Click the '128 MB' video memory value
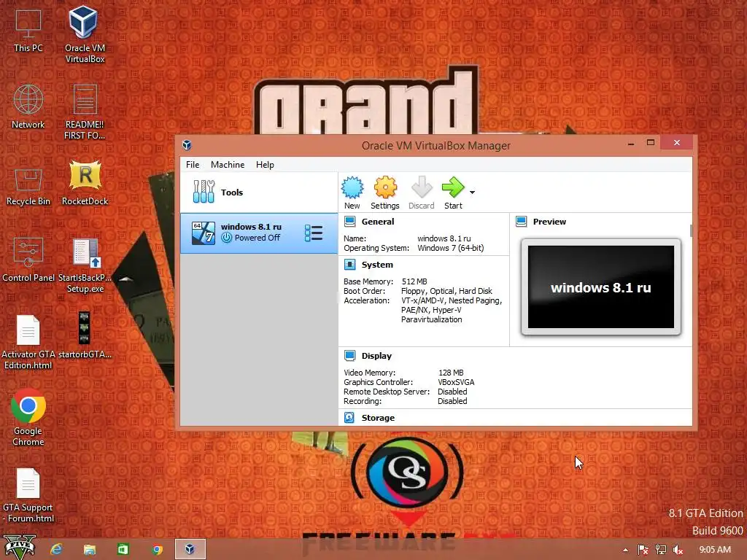 451,373
